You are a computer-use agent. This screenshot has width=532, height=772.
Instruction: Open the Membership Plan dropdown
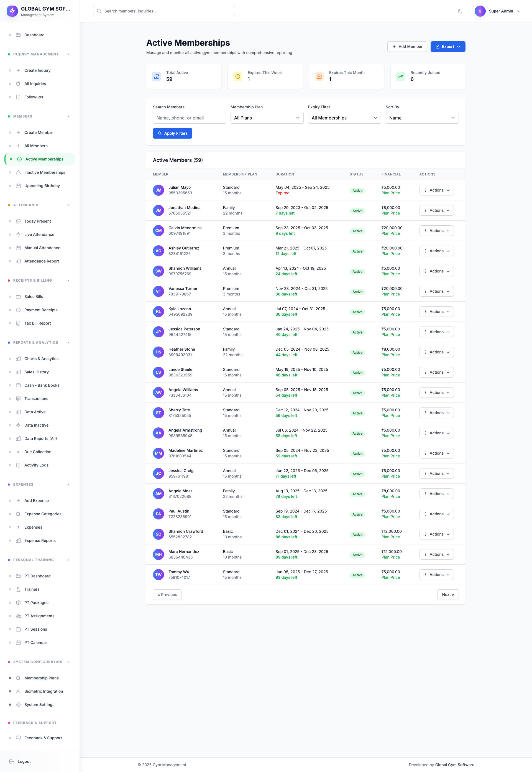267,118
